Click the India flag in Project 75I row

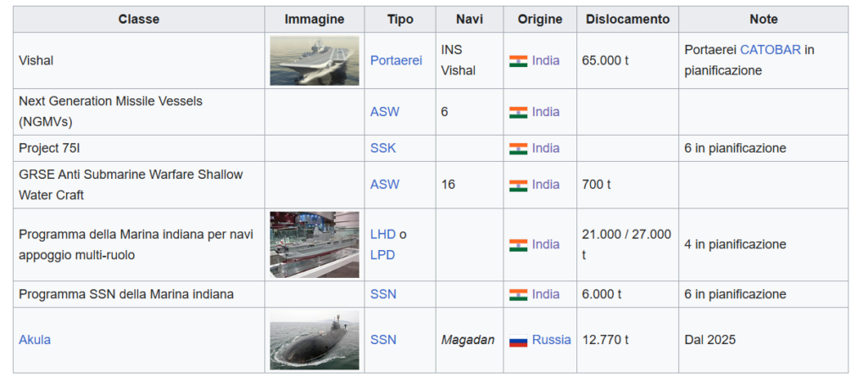518,148
